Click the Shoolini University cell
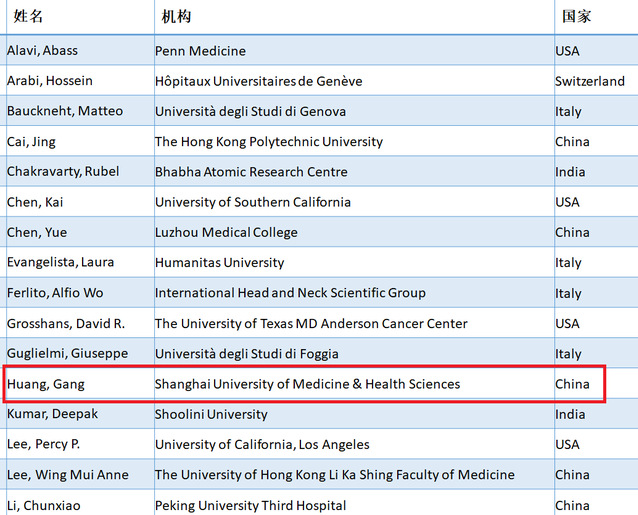Screen dimensions: 638x515 pos(211,414)
